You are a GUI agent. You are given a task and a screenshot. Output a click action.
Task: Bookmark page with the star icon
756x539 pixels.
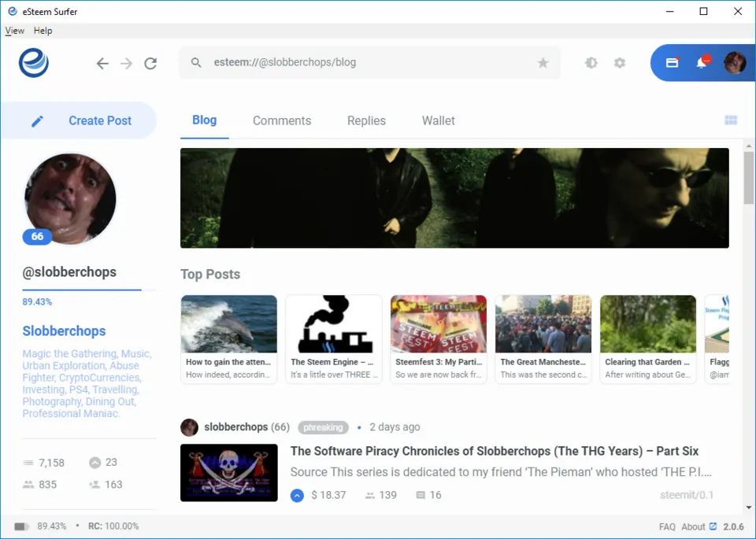(x=543, y=63)
